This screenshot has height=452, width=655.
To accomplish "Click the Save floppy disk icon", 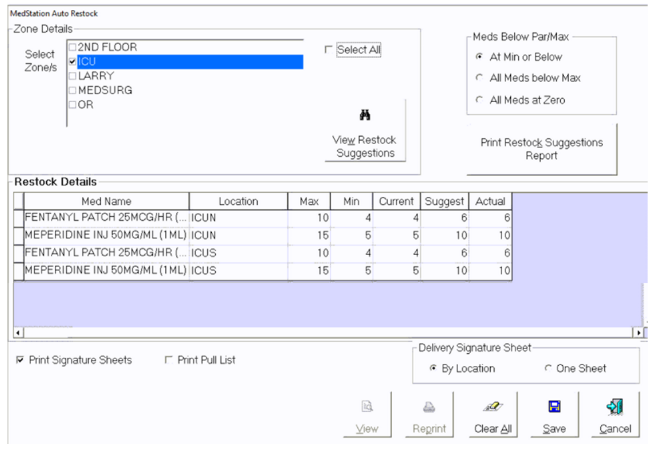I will click(554, 406).
